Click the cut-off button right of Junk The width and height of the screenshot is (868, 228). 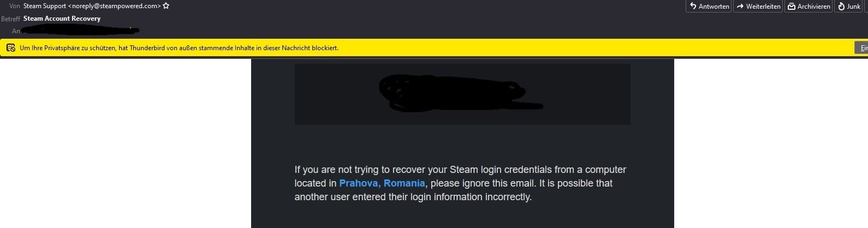click(x=866, y=7)
